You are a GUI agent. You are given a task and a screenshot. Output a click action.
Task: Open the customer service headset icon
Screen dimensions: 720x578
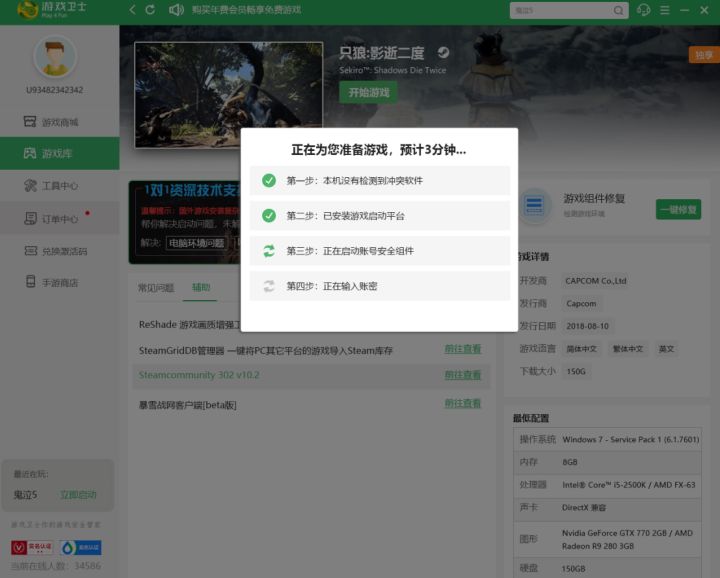click(x=643, y=10)
